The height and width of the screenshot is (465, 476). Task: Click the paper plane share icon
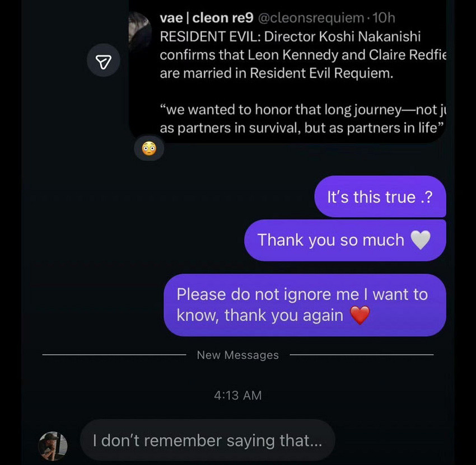pyautogui.click(x=103, y=63)
